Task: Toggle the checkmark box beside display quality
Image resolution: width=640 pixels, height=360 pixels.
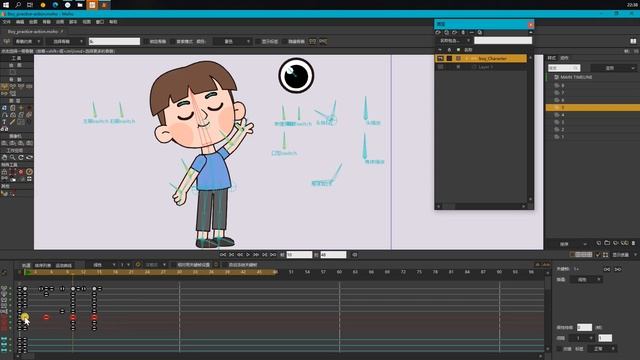Action: [x=598, y=255]
